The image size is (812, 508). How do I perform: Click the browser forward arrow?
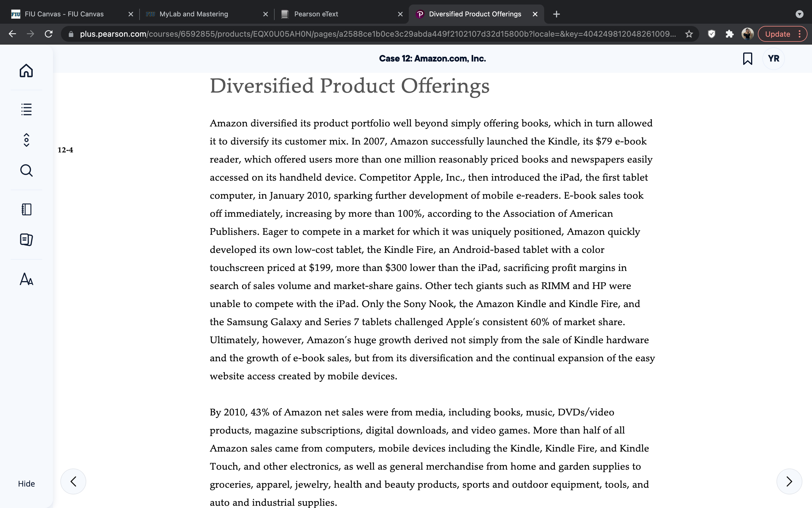click(x=30, y=34)
